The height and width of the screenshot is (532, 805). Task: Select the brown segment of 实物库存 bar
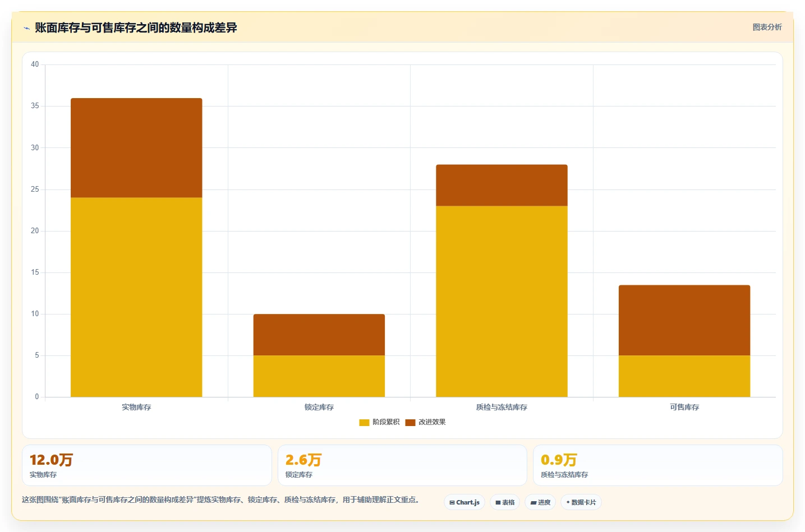tap(136, 148)
